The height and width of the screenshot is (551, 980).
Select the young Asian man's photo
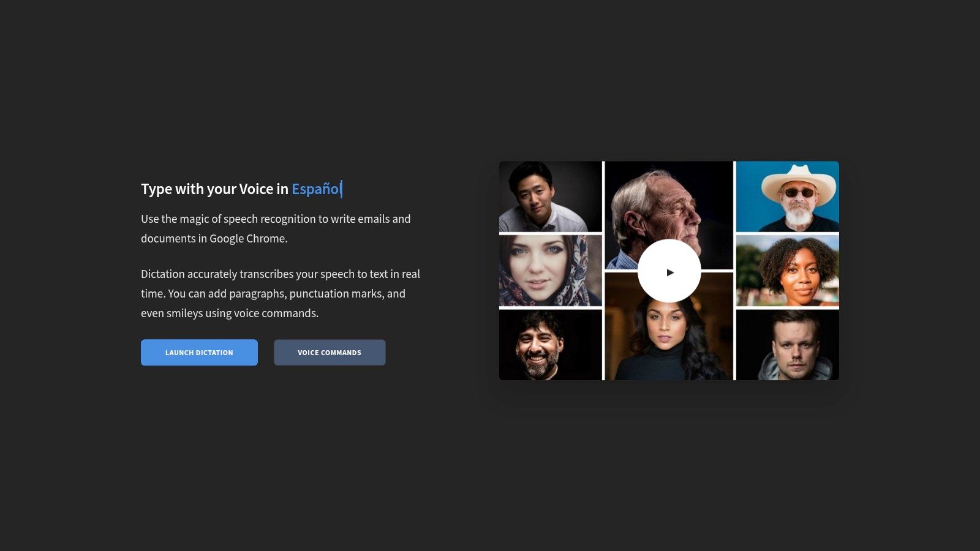tap(549, 196)
